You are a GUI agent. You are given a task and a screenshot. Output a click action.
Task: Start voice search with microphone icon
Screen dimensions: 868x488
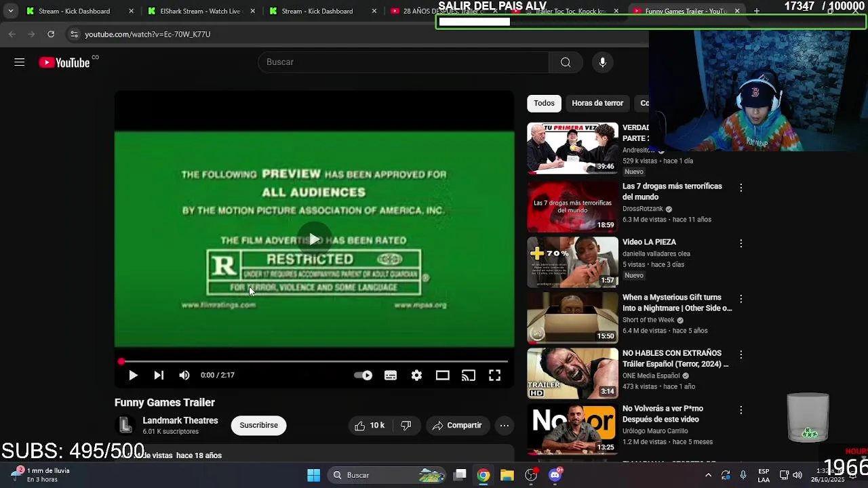pos(602,62)
